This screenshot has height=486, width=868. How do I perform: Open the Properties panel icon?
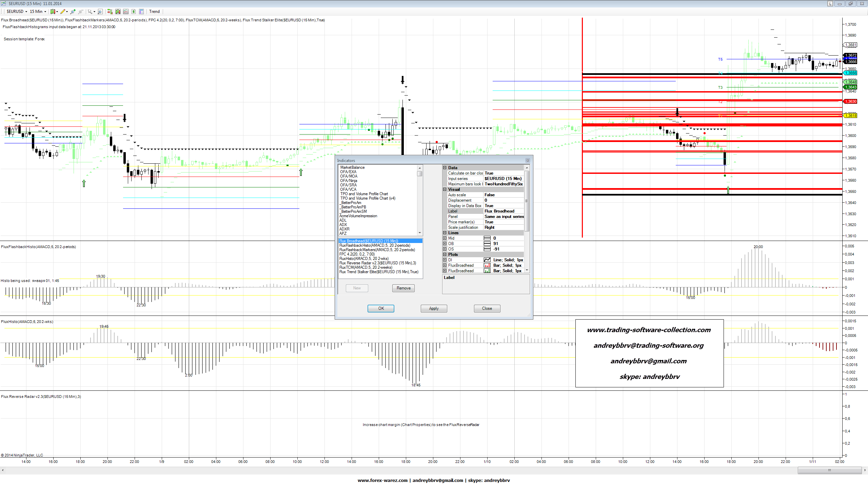pos(141,12)
